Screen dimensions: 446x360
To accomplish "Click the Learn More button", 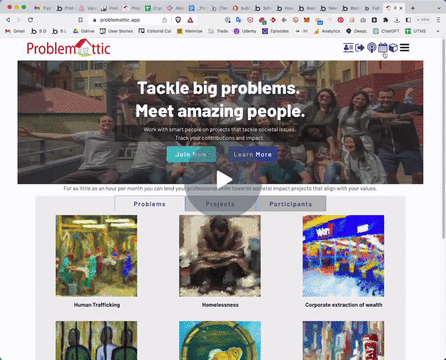I will [253, 154].
